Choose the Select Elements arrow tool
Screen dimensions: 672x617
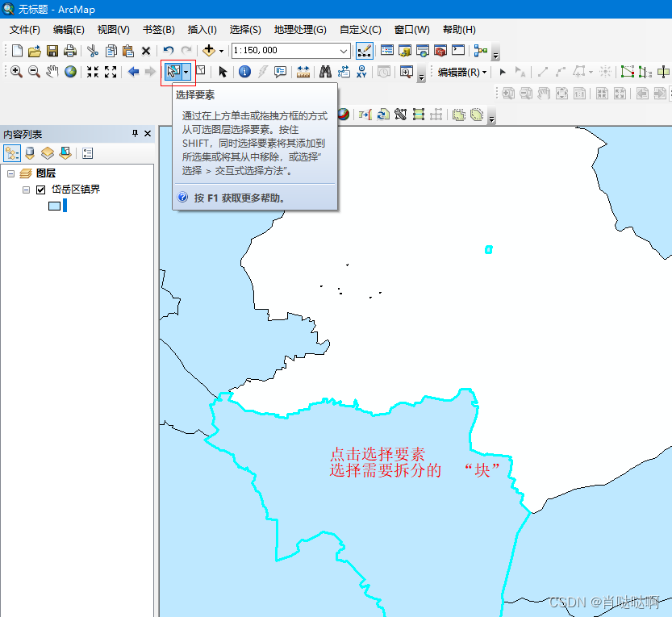(223, 72)
